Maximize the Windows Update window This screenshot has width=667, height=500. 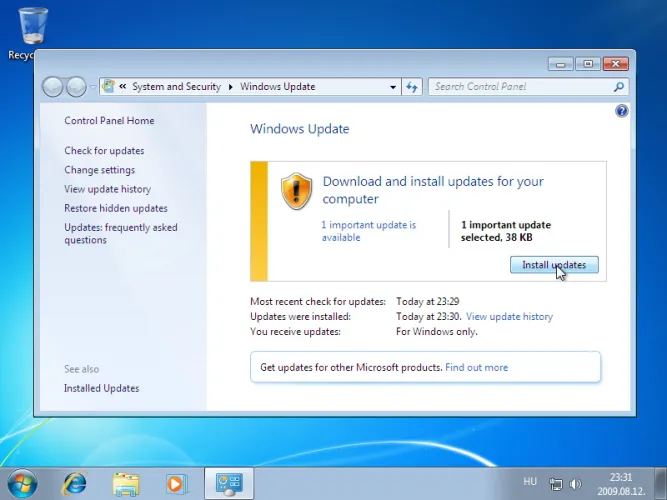588,64
